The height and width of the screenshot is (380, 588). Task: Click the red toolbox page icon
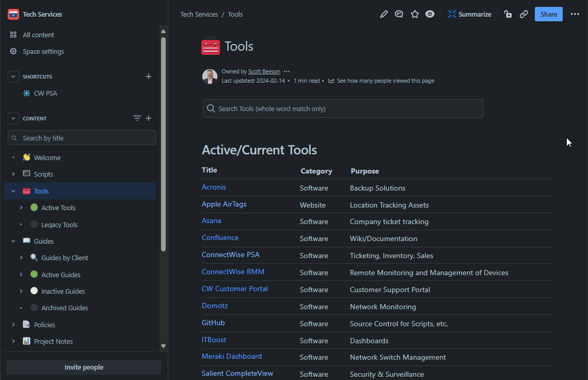coord(210,46)
